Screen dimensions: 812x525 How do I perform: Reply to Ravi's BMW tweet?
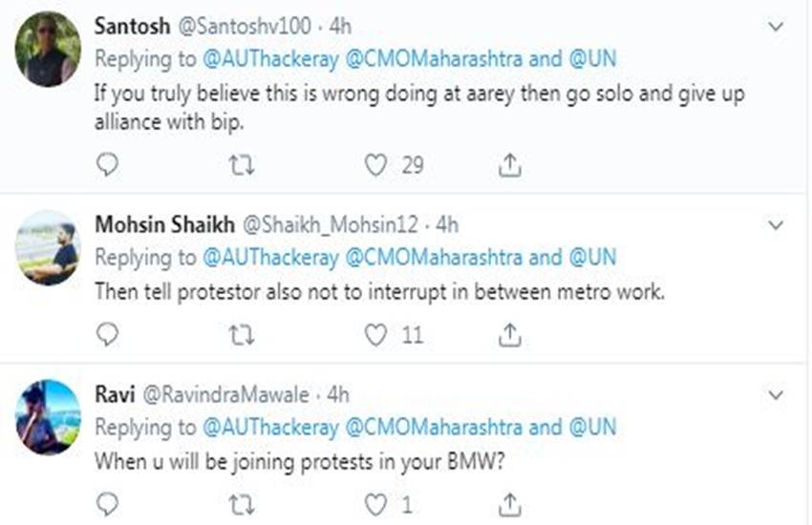tap(108, 503)
